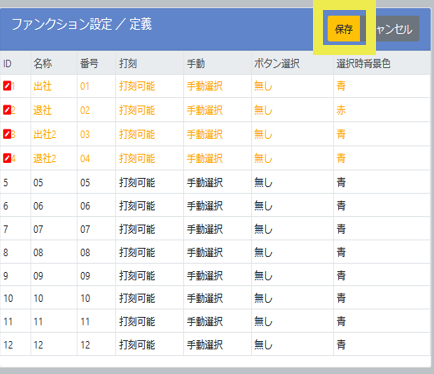Click number cell 01 in row 1
Image resolution: width=434 pixels, height=374 pixels.
click(x=85, y=86)
